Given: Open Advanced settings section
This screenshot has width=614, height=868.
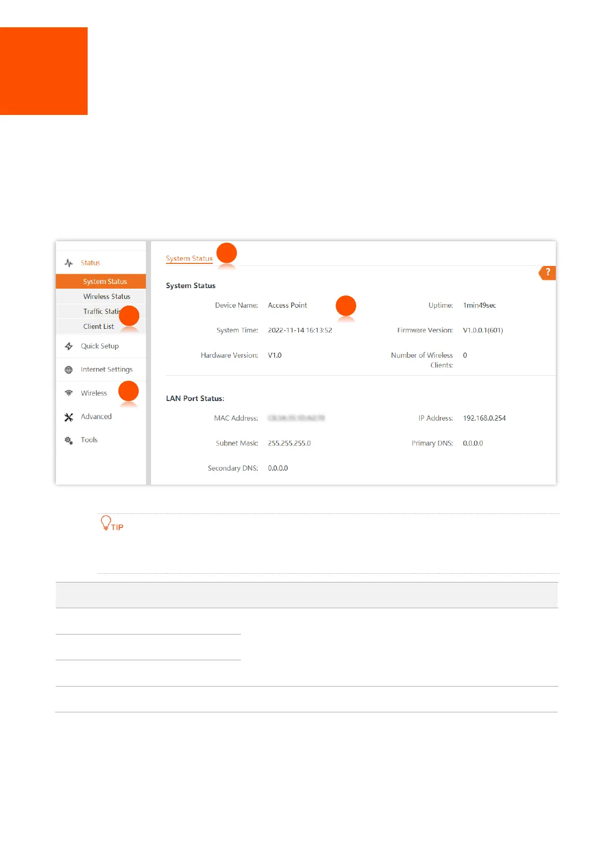Looking at the screenshot, I should (96, 416).
